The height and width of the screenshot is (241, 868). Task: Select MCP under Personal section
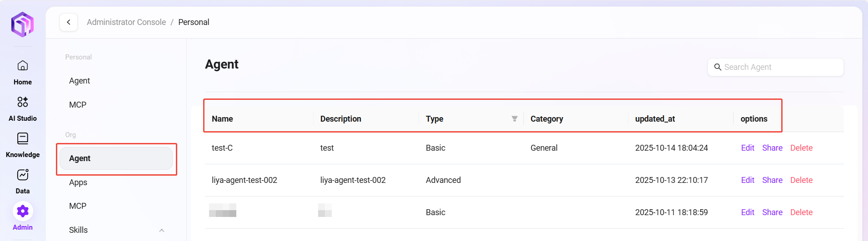tap(78, 105)
